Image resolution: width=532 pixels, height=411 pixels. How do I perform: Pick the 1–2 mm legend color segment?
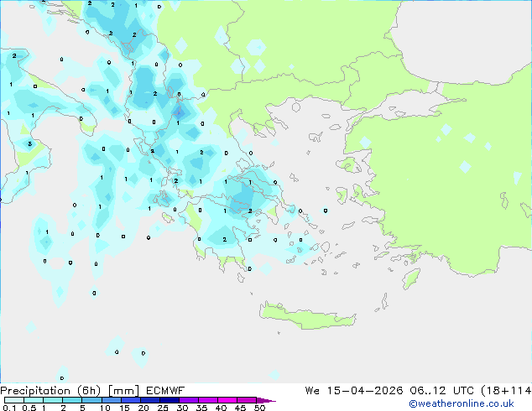click(53, 400)
